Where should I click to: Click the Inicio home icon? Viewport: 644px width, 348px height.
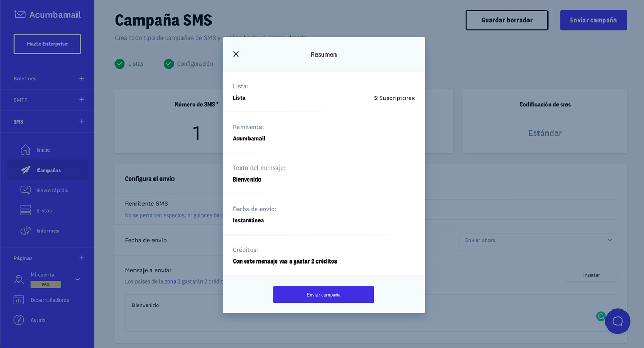(x=25, y=150)
